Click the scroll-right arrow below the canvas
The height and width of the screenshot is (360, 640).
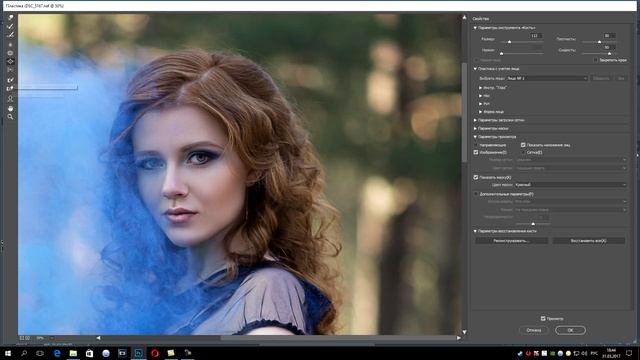pos(459,338)
